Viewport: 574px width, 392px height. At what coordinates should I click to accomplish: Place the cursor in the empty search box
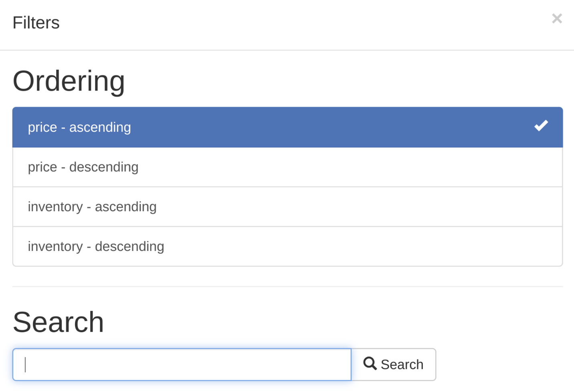pos(182,364)
